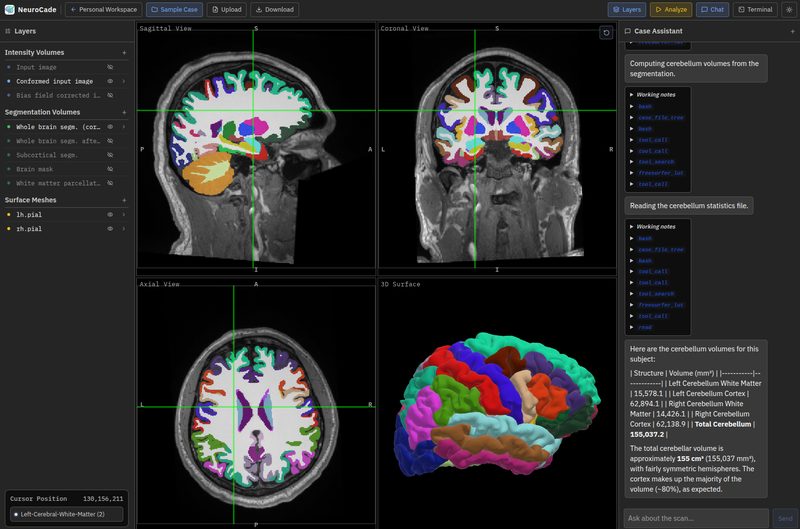This screenshot has height=529, width=800.
Task: Click the lh.pial yellow color dot
Action: pyautogui.click(x=9, y=215)
